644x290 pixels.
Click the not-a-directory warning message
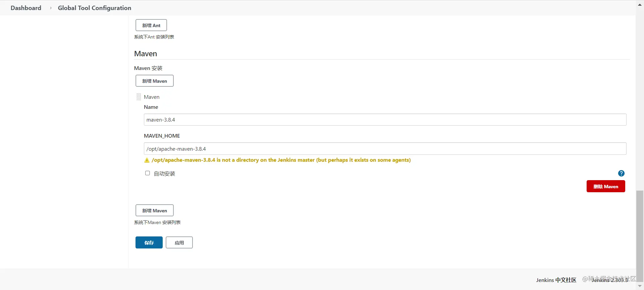[x=281, y=160]
